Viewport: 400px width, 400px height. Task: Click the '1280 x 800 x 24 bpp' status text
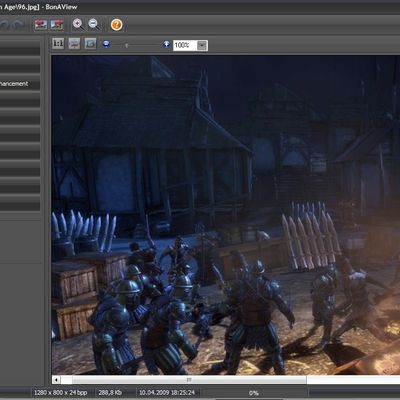61,392
